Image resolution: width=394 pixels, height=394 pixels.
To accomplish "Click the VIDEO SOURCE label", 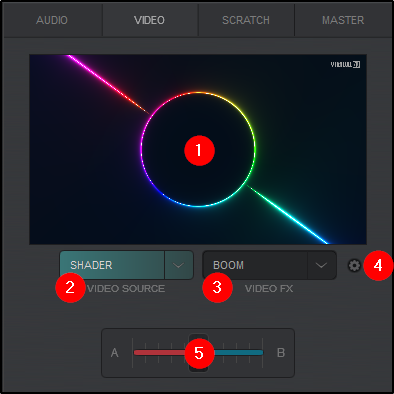I will point(126,289).
